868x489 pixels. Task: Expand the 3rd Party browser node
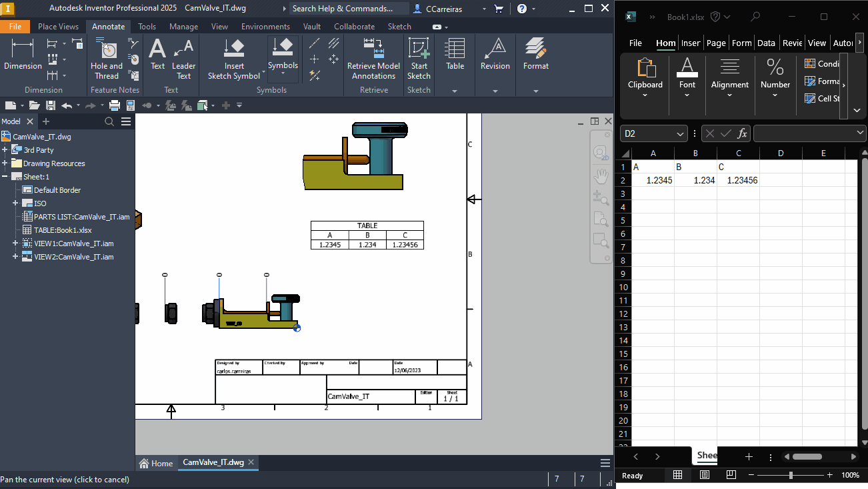coord(5,150)
